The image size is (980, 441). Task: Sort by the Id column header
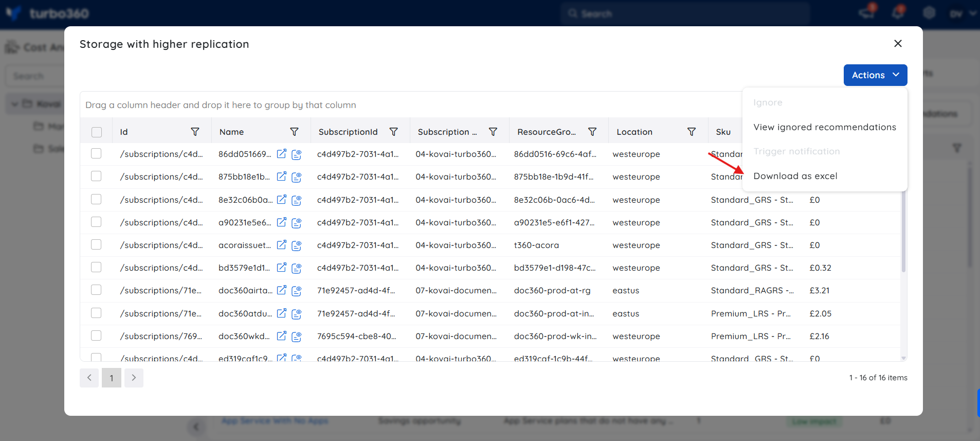[x=123, y=132]
